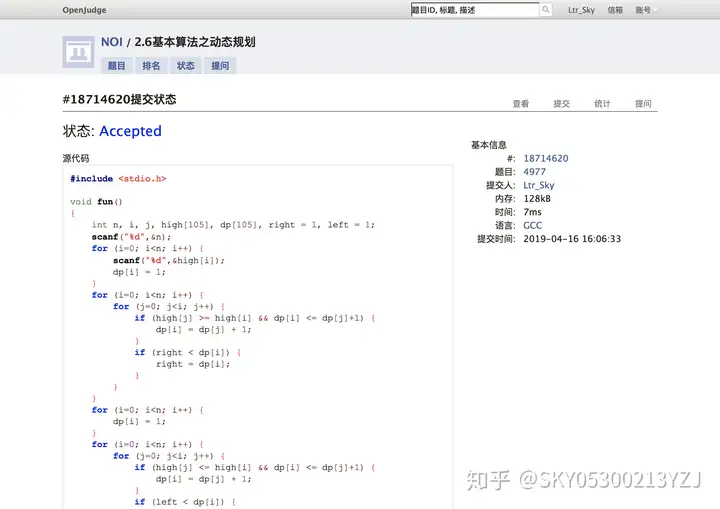
Task: Open the NOI breadcrumb link
Action: tap(112, 42)
